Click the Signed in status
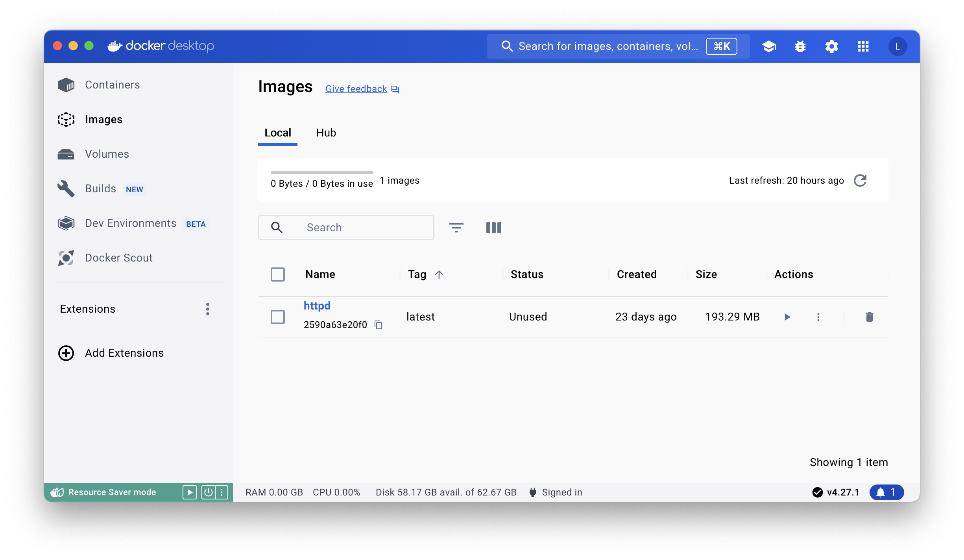 (562, 492)
